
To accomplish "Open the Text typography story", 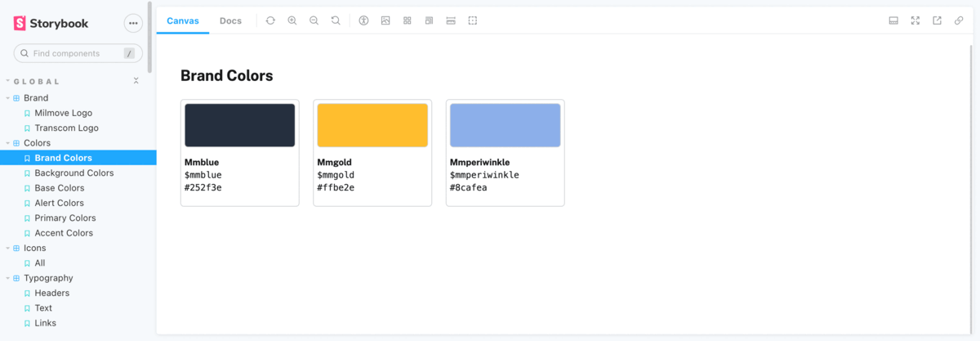I will pos(43,308).
